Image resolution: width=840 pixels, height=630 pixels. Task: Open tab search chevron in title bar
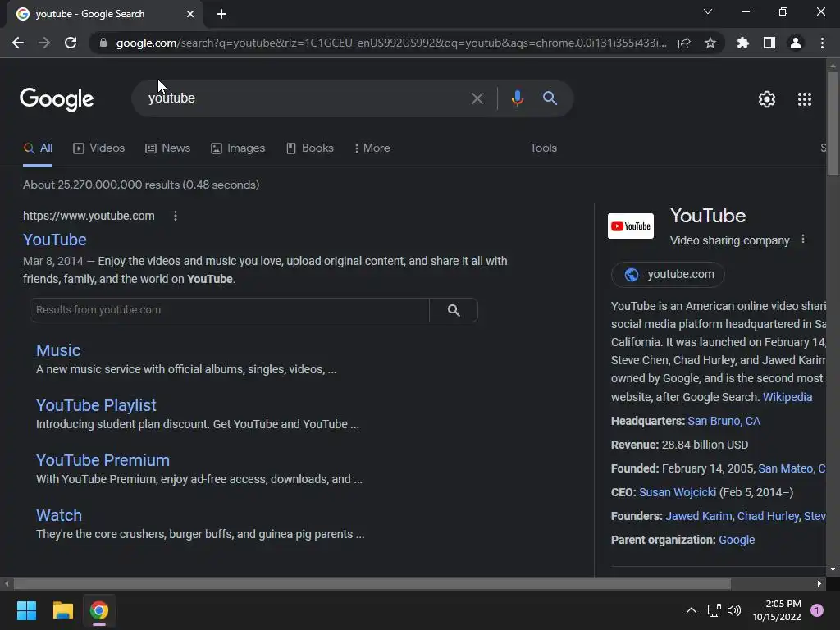pyautogui.click(x=708, y=11)
